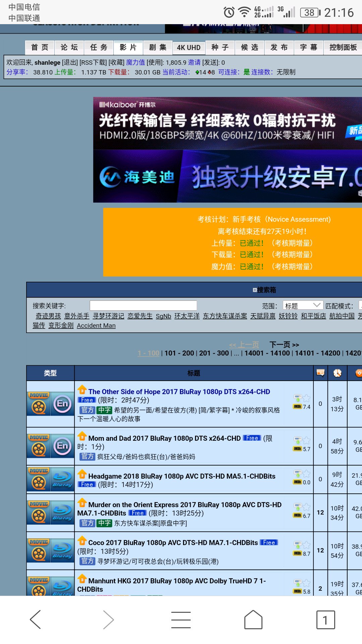
Task: Bookmark The Other Side of Hope star
Action: click(306, 398)
